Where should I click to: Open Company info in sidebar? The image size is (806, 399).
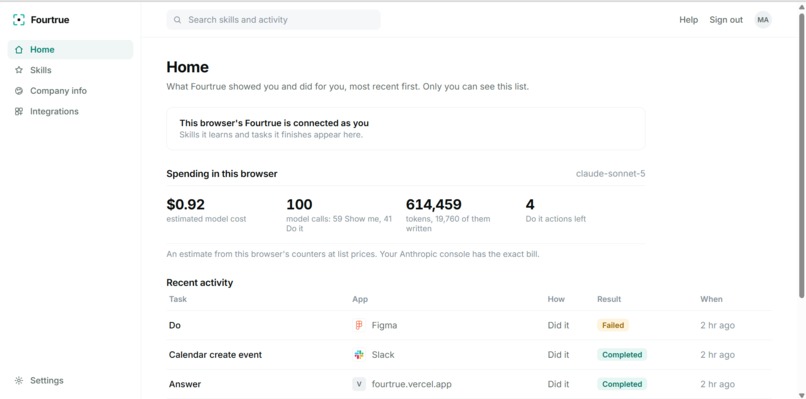70,91
